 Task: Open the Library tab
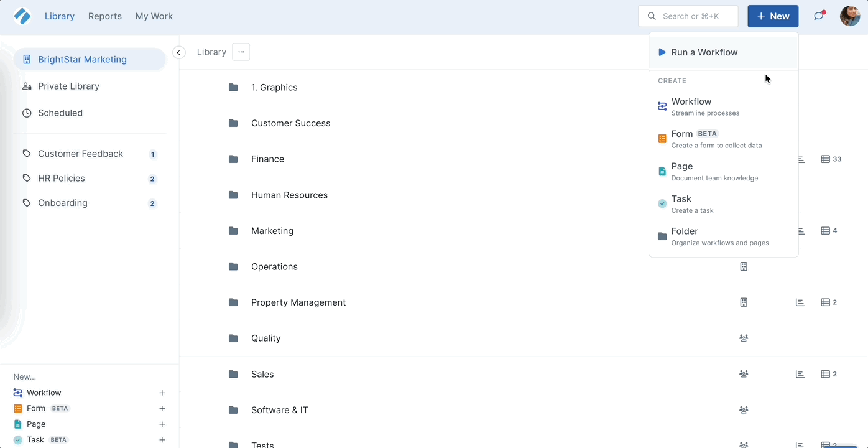coord(60,16)
